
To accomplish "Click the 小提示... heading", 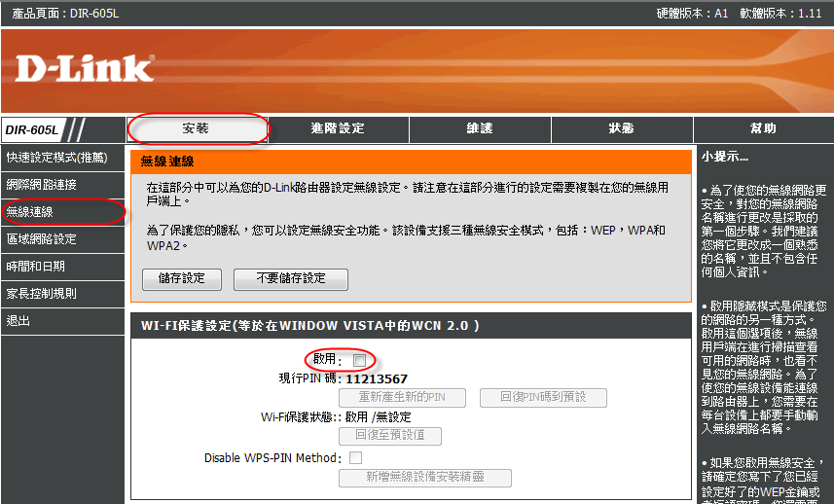I will [x=725, y=157].
